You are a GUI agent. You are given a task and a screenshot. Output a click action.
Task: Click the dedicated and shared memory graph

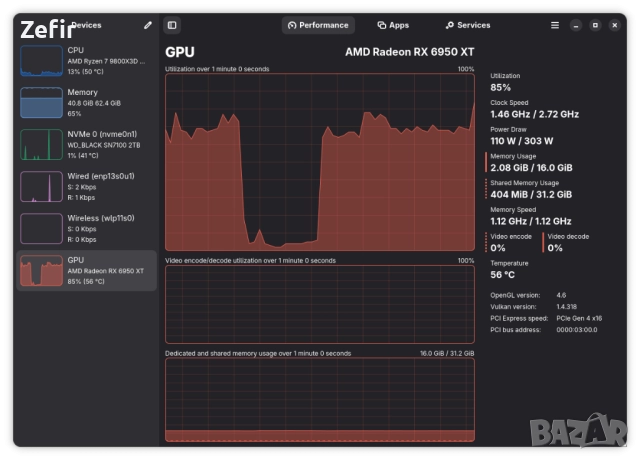click(320, 400)
